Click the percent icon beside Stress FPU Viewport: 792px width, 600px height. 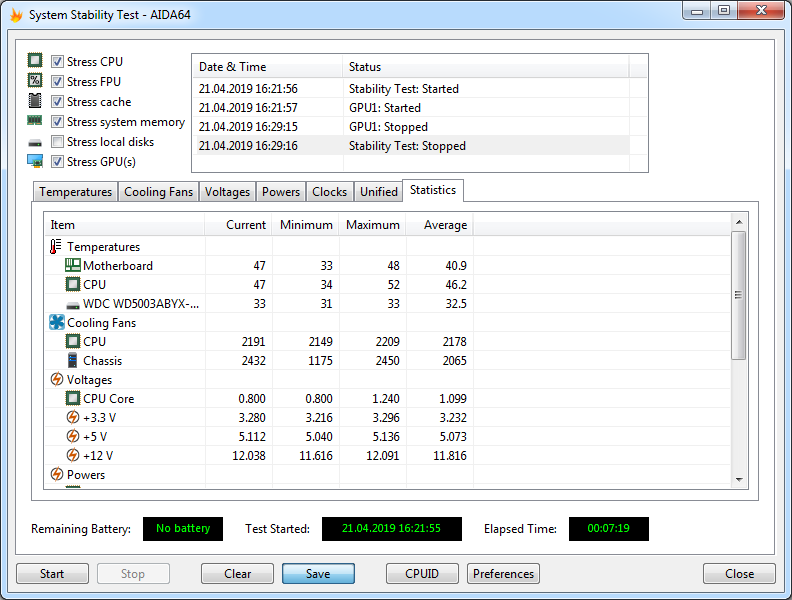(35, 81)
